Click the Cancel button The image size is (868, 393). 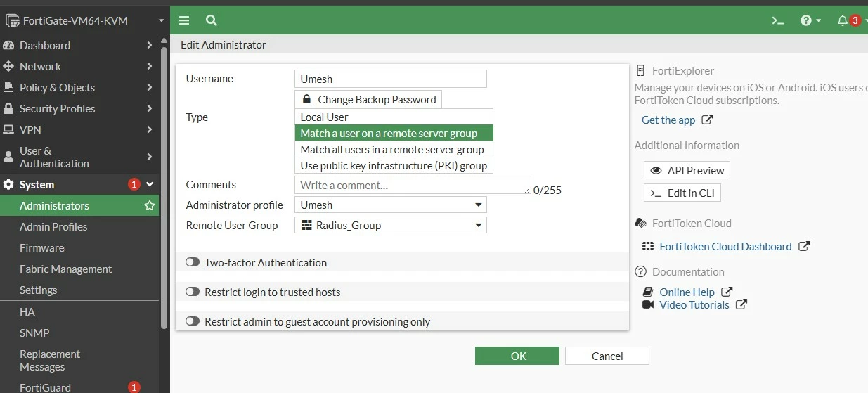pos(607,356)
